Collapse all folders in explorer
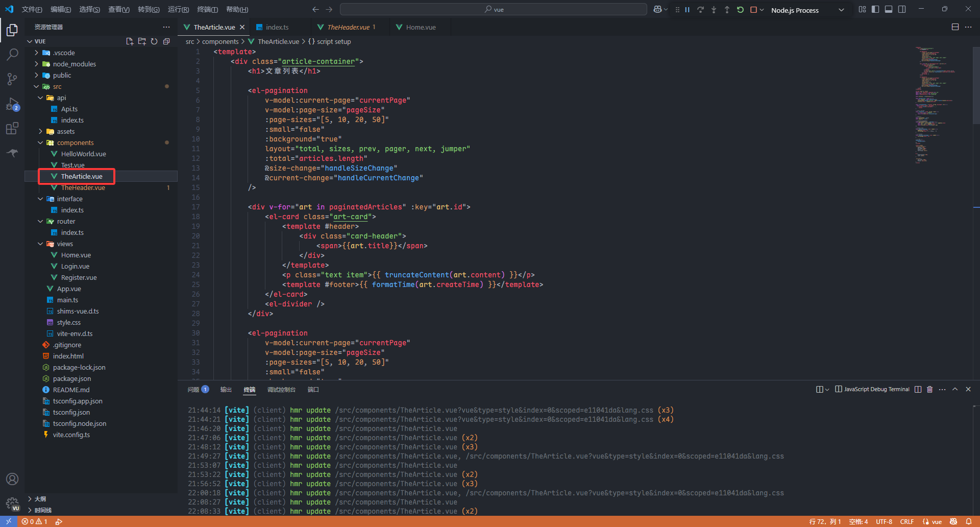 tap(166, 41)
